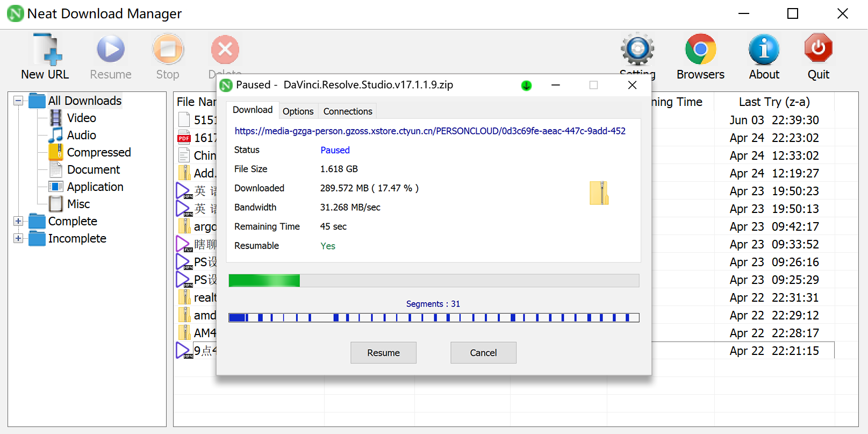Click the Segments : 31 label
Viewport: 868px width, 434px height.
433,304
